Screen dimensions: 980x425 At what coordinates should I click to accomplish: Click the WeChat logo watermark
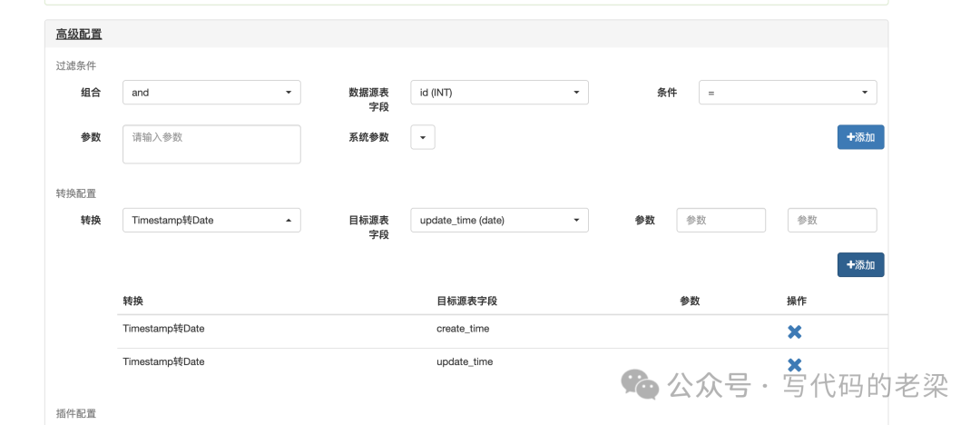[640, 384]
